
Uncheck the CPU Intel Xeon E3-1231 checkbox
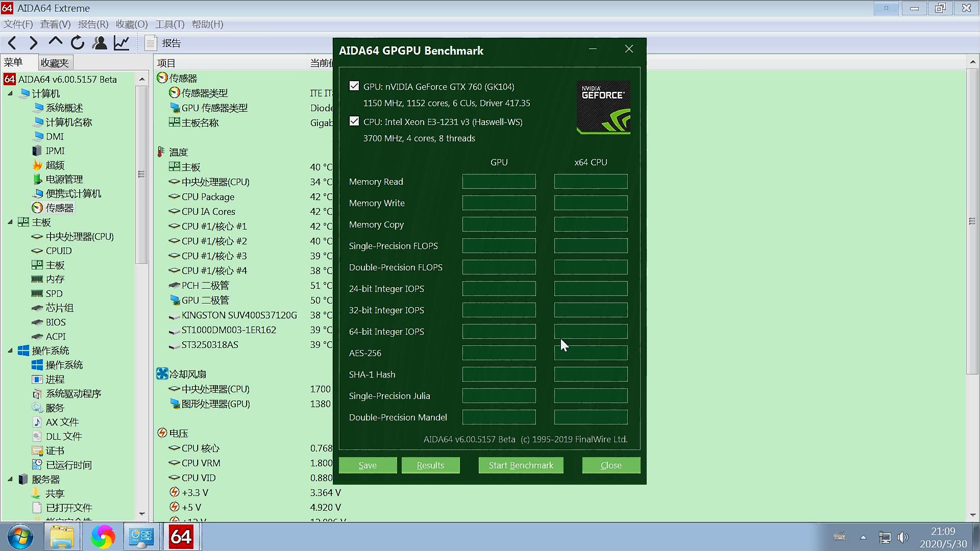tap(354, 121)
